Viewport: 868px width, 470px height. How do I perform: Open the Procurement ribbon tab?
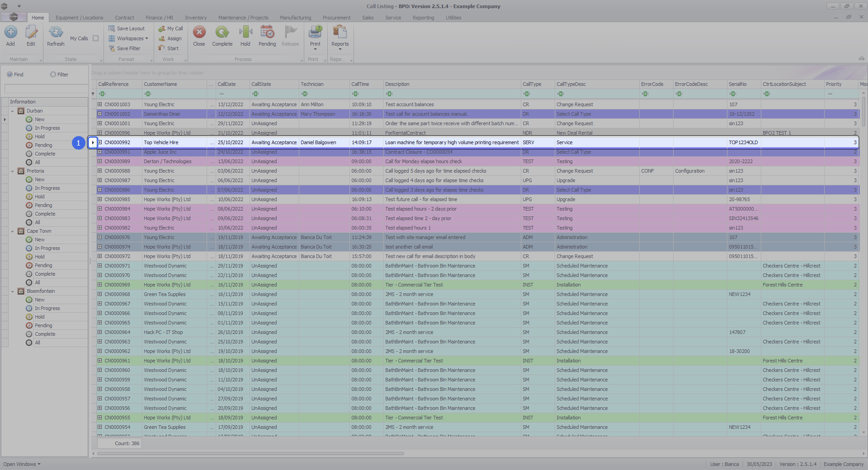tap(336, 18)
